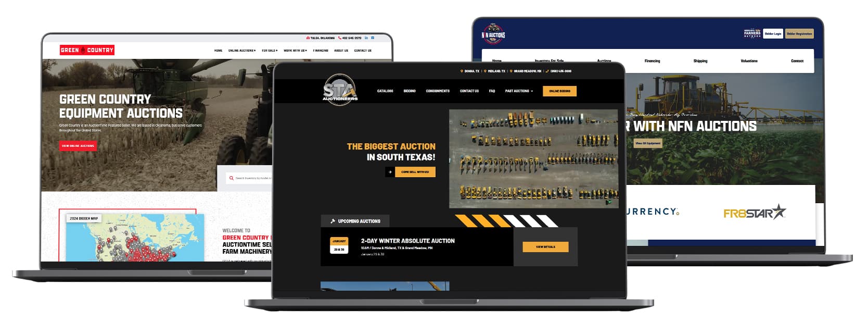Click the Tulsa, Oklahoma location on Green Country site
The width and height of the screenshot is (868, 323).
[321, 38]
